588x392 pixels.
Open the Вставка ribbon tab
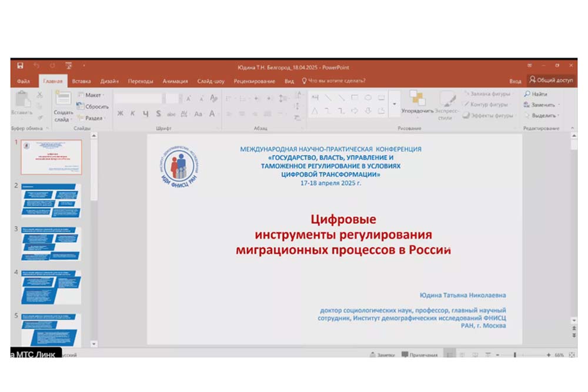(x=82, y=81)
